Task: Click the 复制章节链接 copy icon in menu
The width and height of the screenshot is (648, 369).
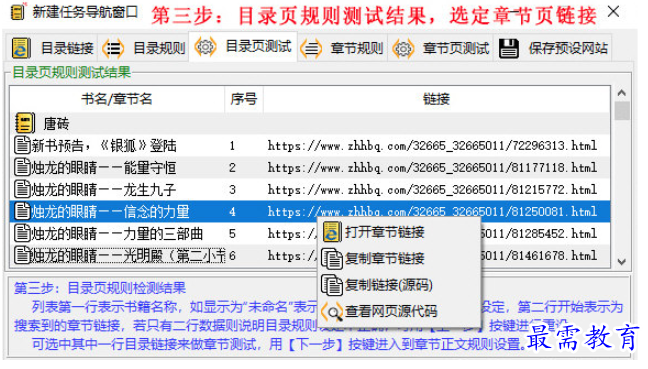Action: [332, 259]
